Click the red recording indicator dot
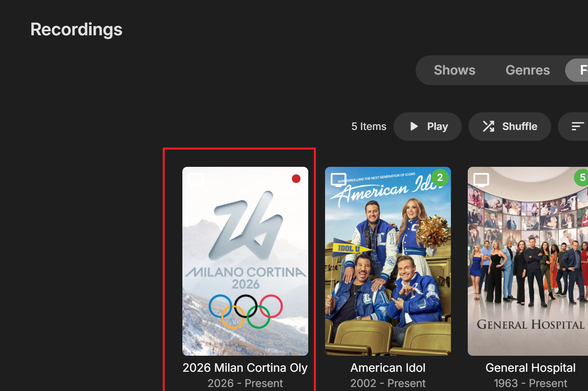Screen dimensions: 588x391 click(296, 179)
